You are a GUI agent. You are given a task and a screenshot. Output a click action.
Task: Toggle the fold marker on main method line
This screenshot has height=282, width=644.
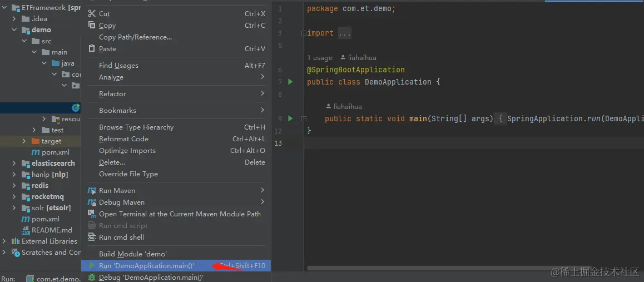[x=304, y=118]
